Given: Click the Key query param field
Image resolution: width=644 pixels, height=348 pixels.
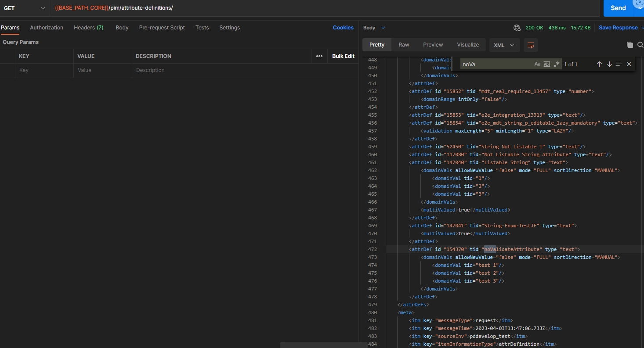Looking at the screenshot, I should click(44, 70).
